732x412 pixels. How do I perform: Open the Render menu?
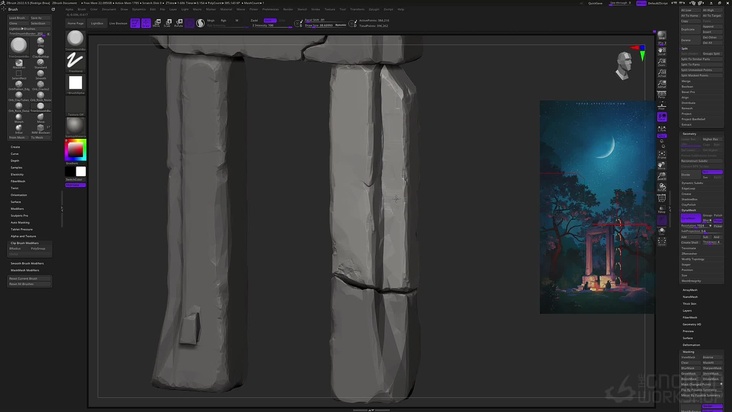click(x=288, y=9)
